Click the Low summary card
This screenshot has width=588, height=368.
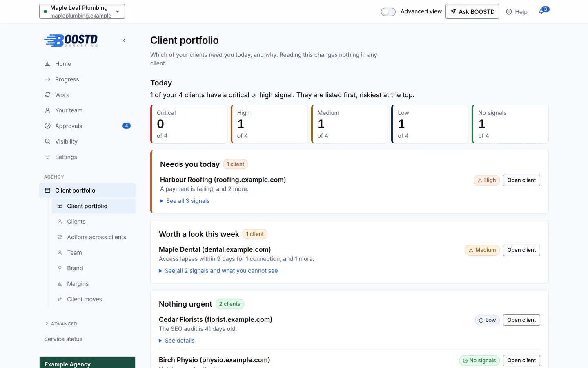430,124
